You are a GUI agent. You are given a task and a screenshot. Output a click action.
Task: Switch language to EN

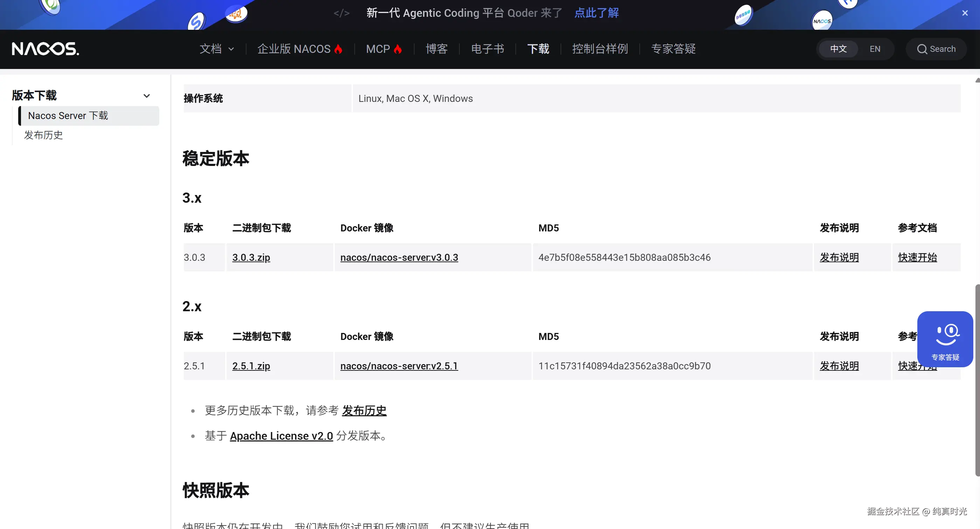(875, 49)
